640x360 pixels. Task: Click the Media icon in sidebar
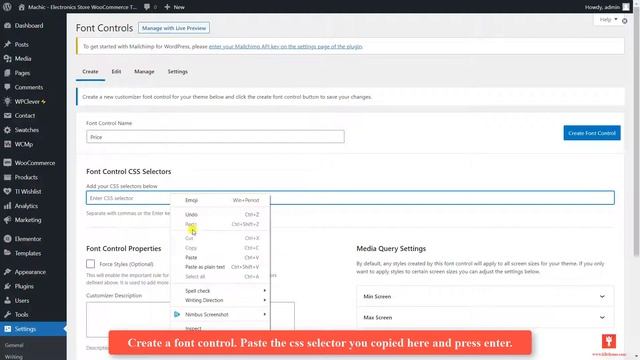point(7,58)
